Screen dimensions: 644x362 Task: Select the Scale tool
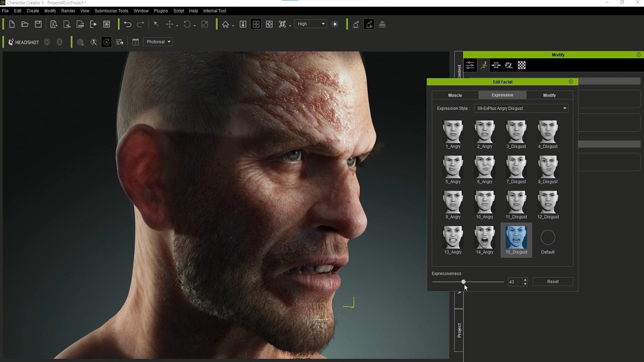205,24
